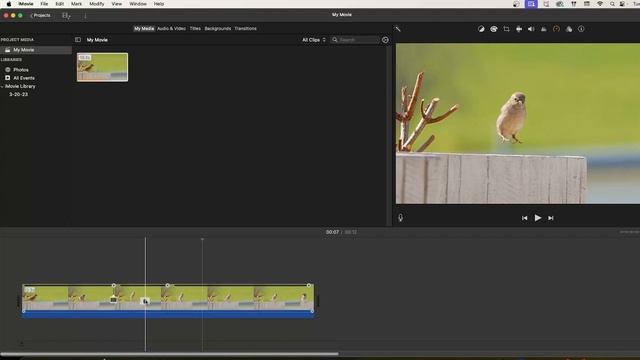This screenshot has height=360, width=640.
Task: Select the My Movie row in the Project Media sidebar
Action: [x=36, y=50]
